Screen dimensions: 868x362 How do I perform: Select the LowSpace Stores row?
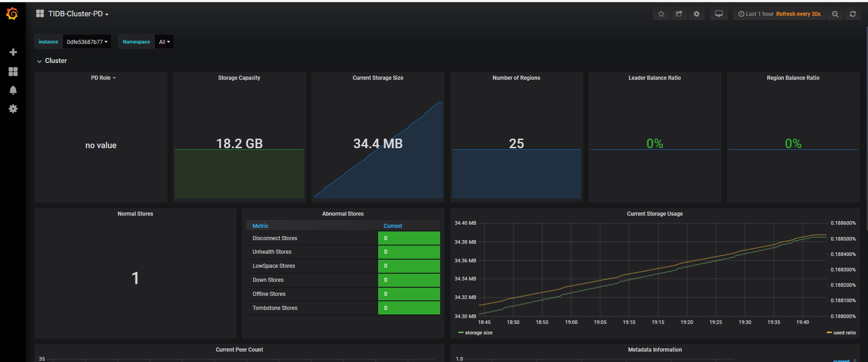(343, 266)
